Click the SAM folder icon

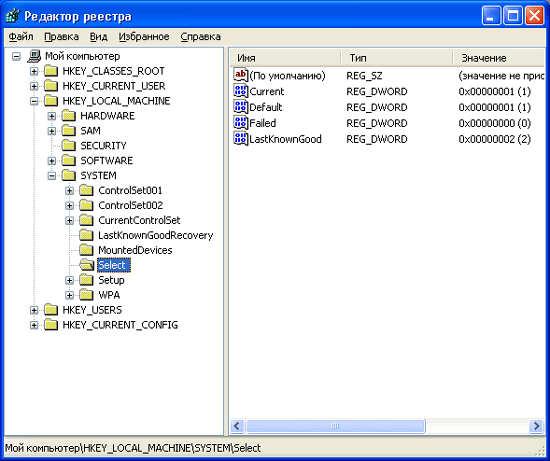(x=69, y=131)
